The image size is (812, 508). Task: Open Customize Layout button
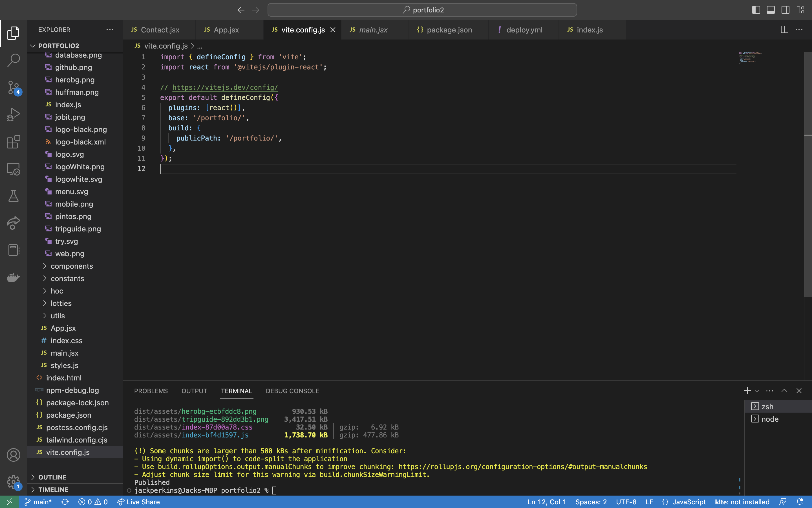coord(800,10)
